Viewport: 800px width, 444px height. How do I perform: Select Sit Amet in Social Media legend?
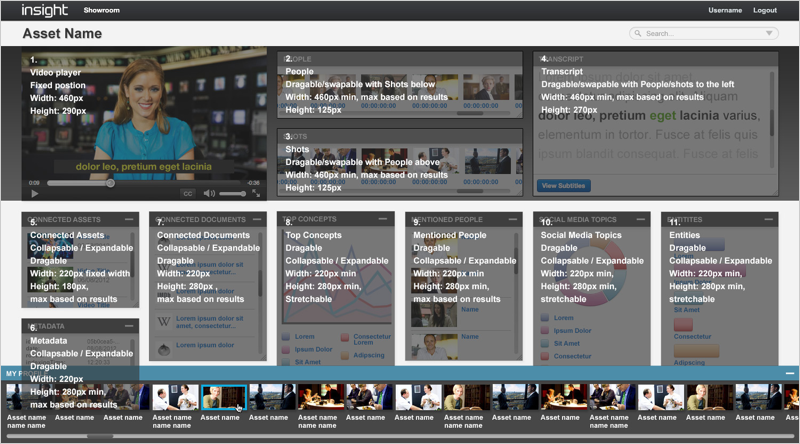(x=567, y=343)
